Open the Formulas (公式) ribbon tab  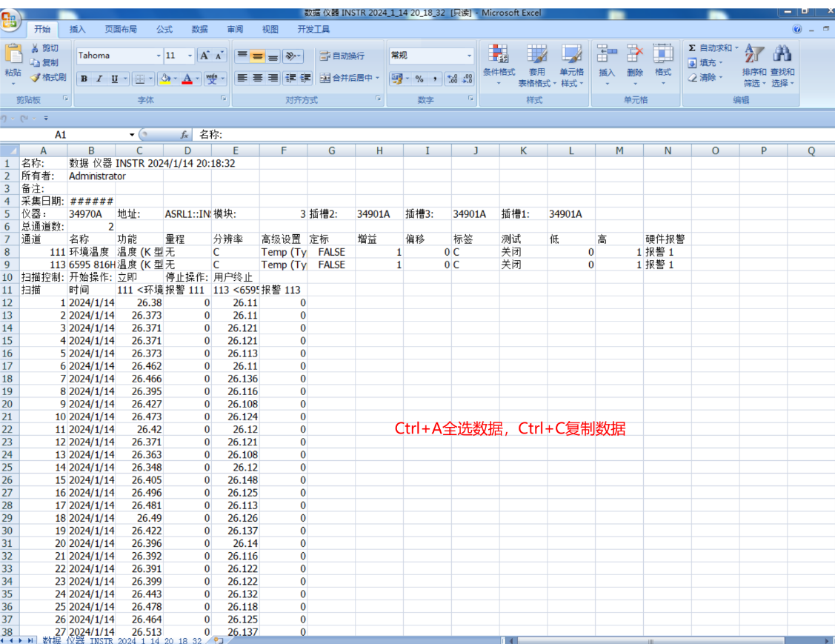(x=164, y=30)
